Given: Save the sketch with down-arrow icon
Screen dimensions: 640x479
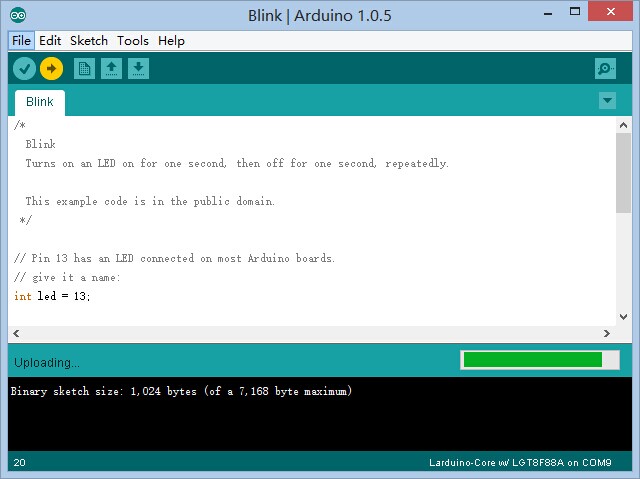Looking at the screenshot, I should pyautogui.click(x=138, y=68).
